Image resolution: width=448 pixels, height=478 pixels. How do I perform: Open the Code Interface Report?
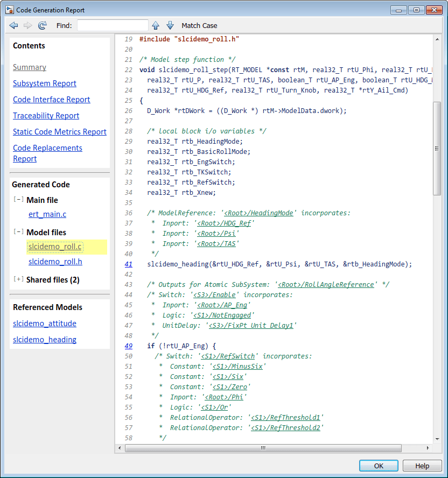click(x=52, y=100)
